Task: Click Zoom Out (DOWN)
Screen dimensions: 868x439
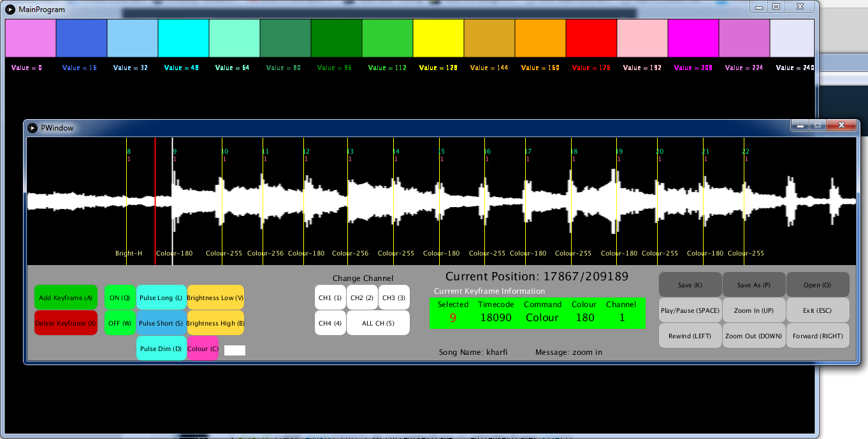Action: click(754, 336)
